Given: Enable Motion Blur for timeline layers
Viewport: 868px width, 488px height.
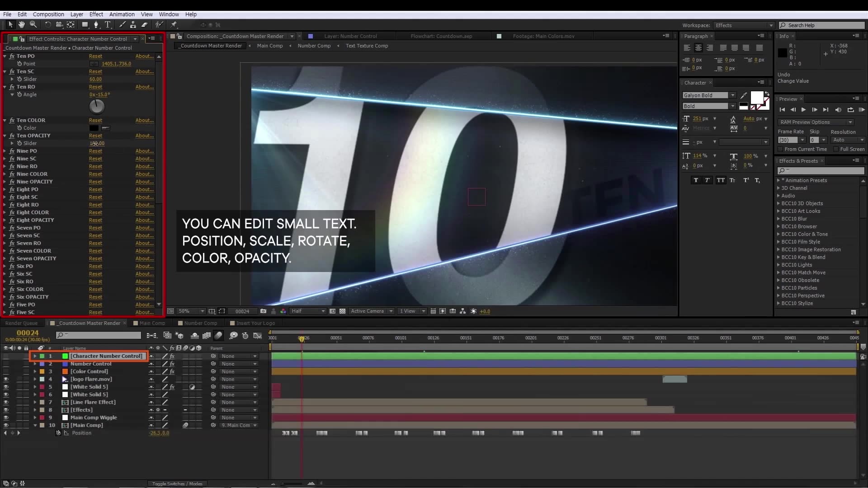Looking at the screenshot, I should coord(218,335).
